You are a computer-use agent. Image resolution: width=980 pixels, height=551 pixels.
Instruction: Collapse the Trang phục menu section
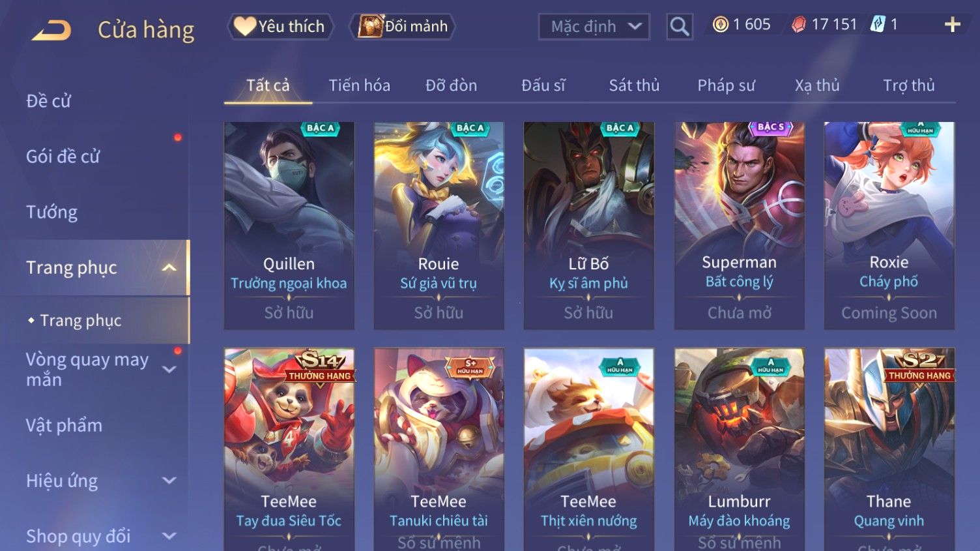[x=169, y=268]
